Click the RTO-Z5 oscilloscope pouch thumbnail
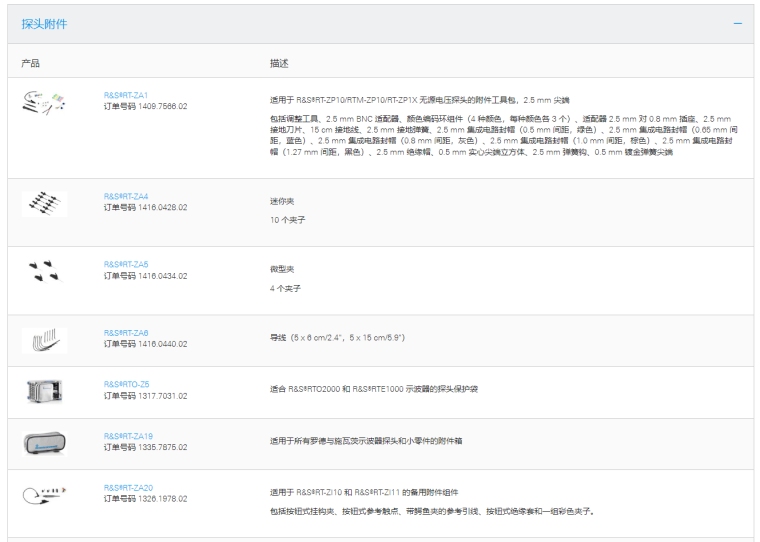The image size is (760, 542). tap(44, 388)
